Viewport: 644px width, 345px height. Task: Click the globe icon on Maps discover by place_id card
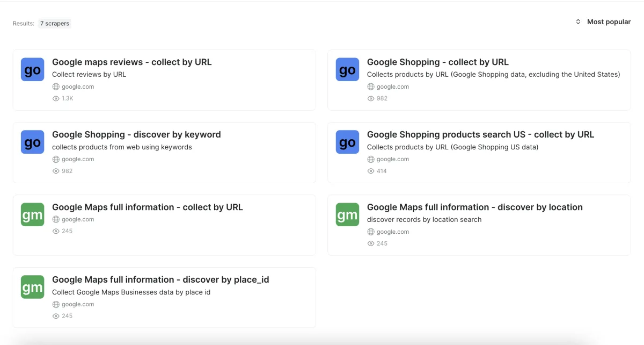pos(56,304)
